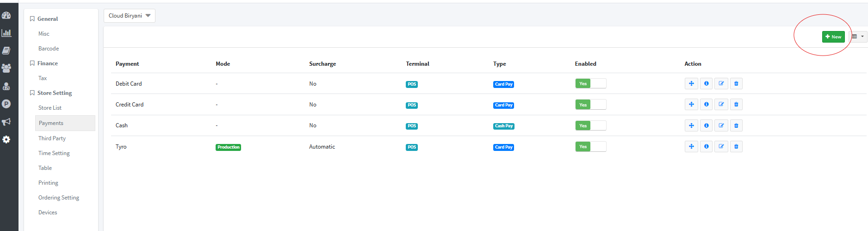The width and height of the screenshot is (868, 231).
Task: Show info for Cash payment
Action: [706, 125]
